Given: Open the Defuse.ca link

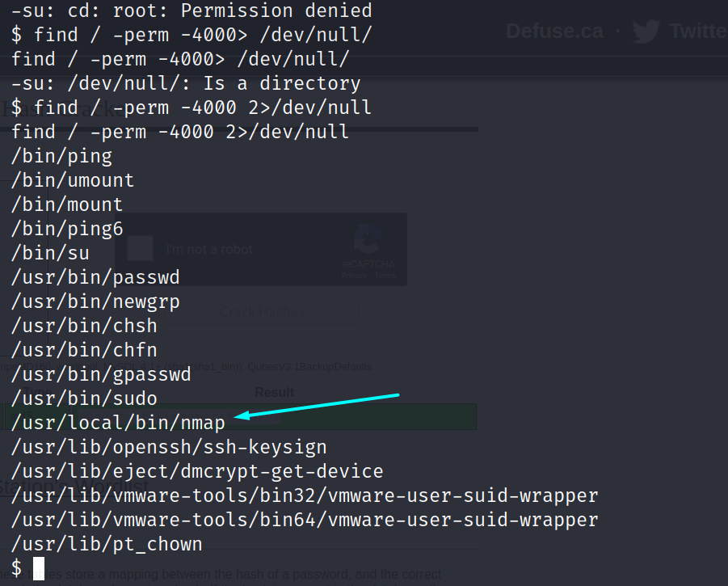Looking at the screenshot, I should tap(554, 31).
